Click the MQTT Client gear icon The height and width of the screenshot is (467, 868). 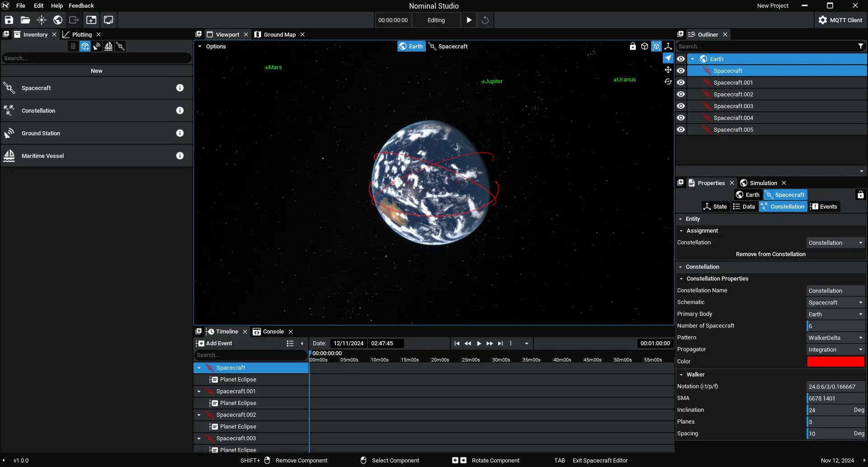pos(823,20)
